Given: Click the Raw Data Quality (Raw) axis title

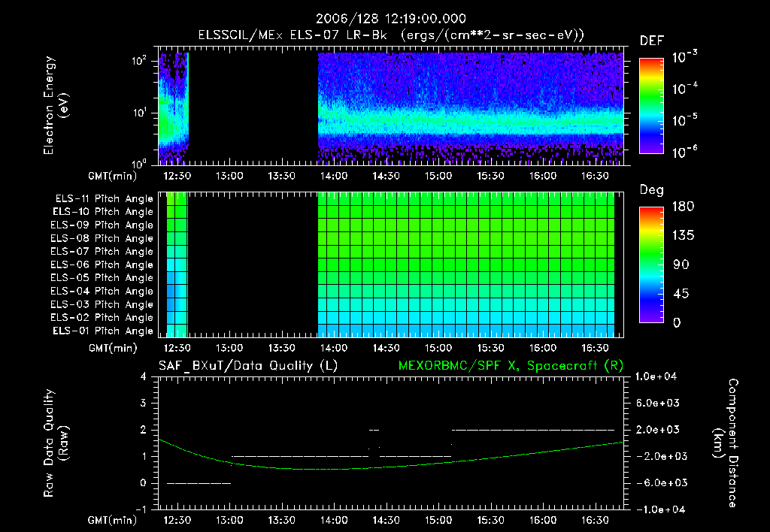Looking at the screenshot, I should point(56,443).
